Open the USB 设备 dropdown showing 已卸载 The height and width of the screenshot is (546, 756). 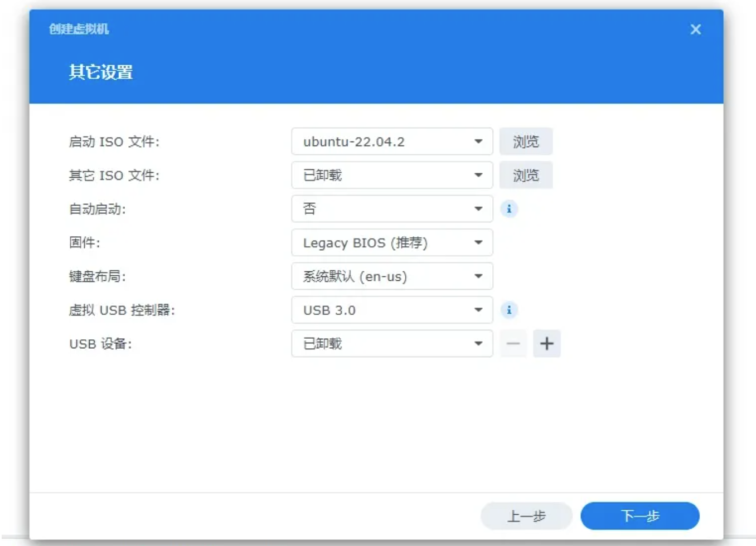[390, 343]
